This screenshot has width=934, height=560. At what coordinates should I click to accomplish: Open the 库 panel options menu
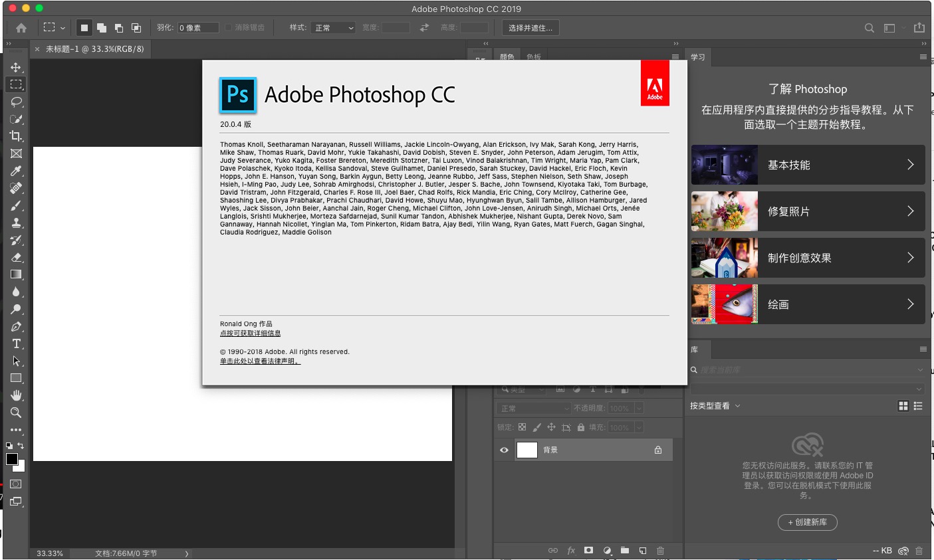[923, 349]
